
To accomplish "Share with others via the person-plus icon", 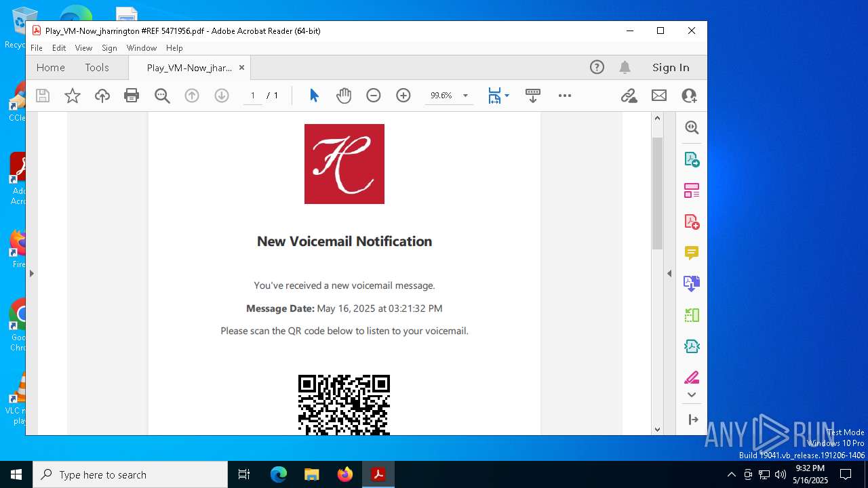I will coord(690,96).
